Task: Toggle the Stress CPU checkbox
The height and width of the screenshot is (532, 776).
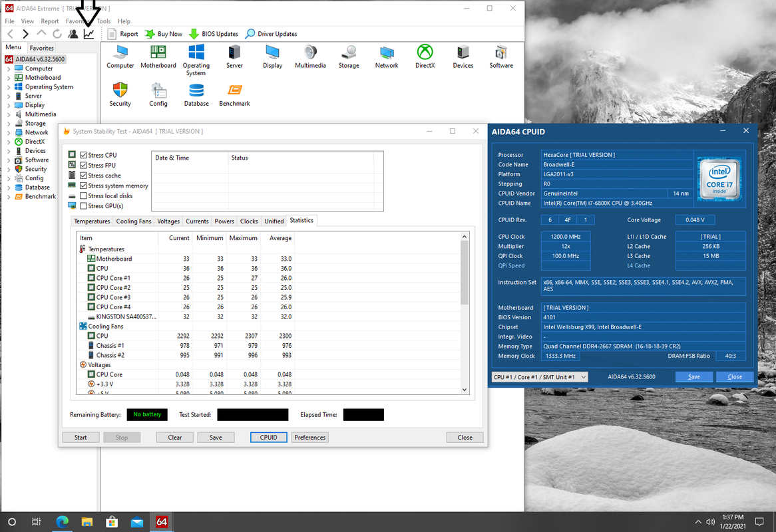Action: click(x=83, y=155)
